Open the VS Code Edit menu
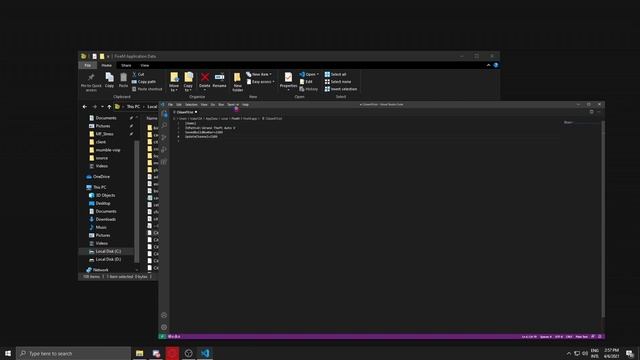This screenshot has width=640, height=360. point(179,104)
